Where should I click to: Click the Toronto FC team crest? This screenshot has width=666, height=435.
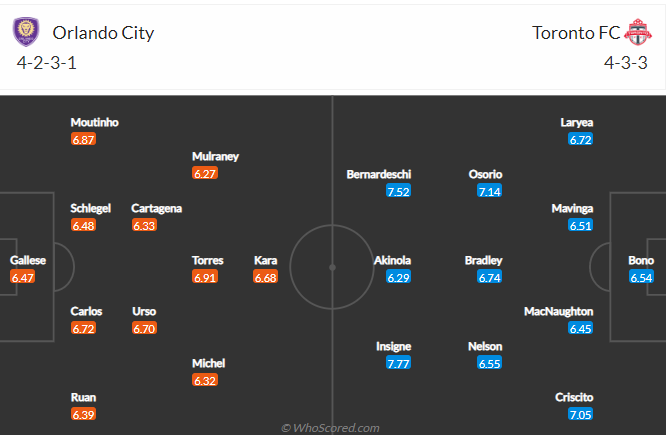click(x=638, y=32)
